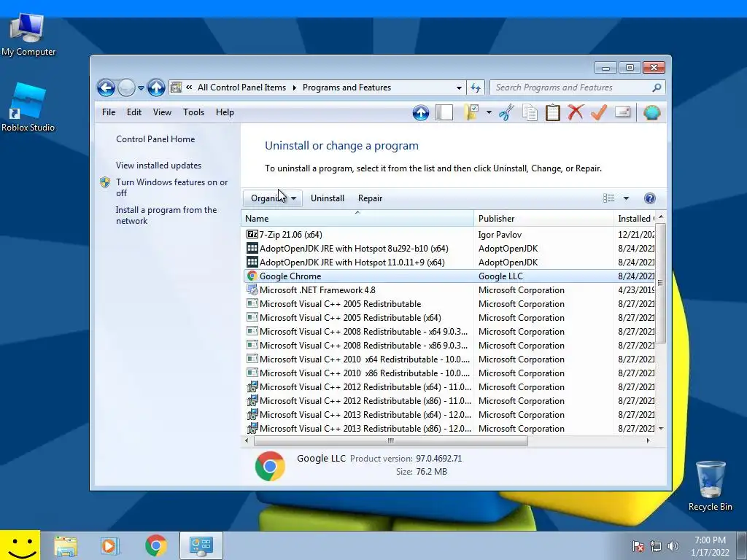Click the Action Center flag tray icon
747x560 pixels.
(638, 546)
